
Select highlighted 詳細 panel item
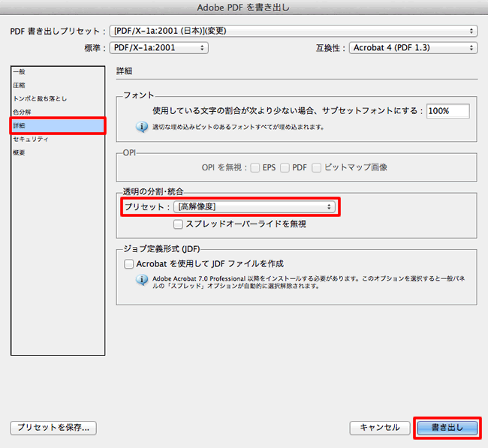58,125
